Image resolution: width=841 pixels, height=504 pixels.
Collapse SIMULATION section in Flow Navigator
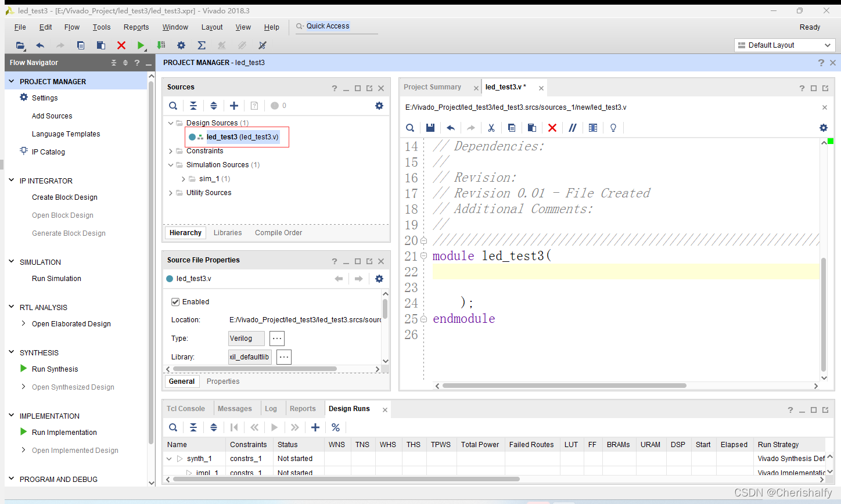(x=12, y=261)
